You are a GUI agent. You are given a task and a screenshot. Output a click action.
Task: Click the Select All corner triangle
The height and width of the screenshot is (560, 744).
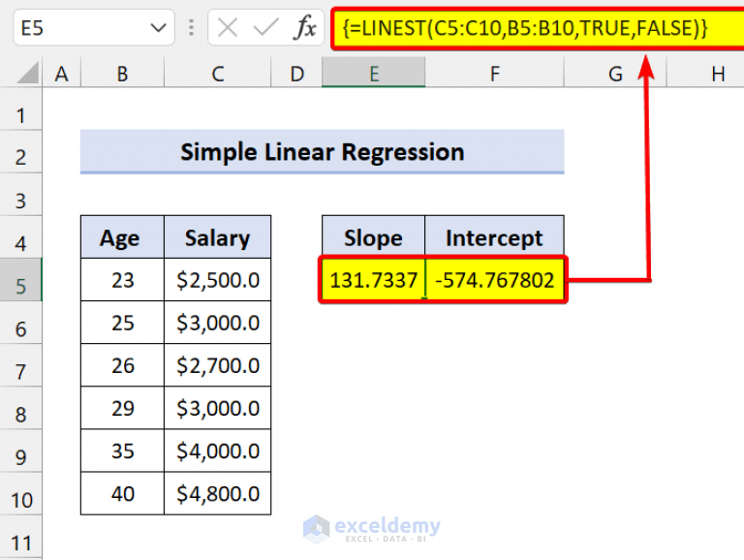point(27,74)
